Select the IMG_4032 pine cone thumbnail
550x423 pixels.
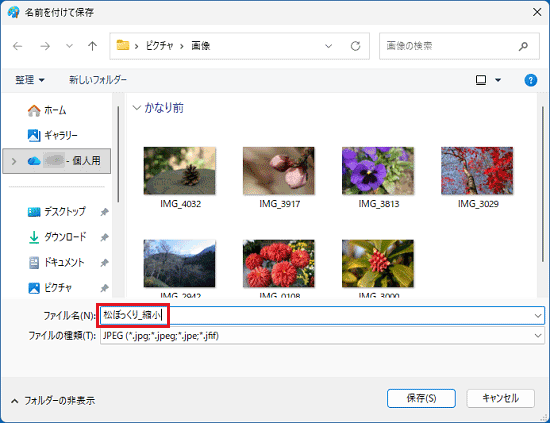click(180, 171)
